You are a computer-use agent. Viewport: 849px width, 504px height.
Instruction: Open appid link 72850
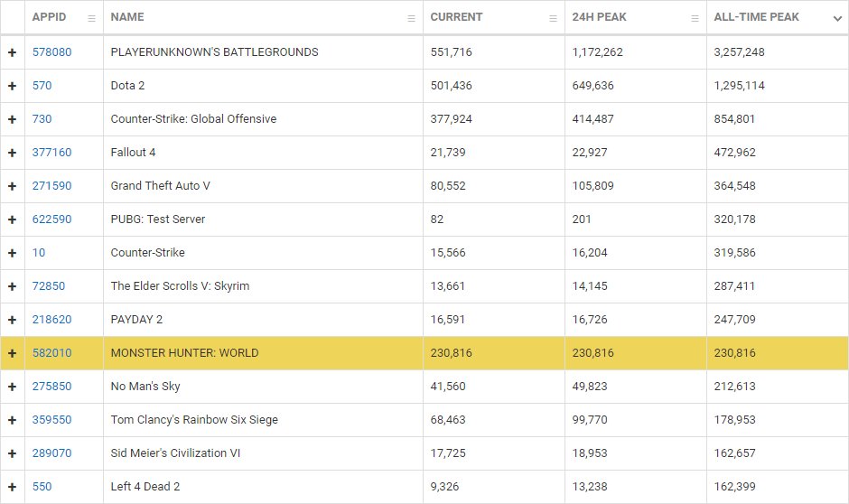click(x=48, y=285)
